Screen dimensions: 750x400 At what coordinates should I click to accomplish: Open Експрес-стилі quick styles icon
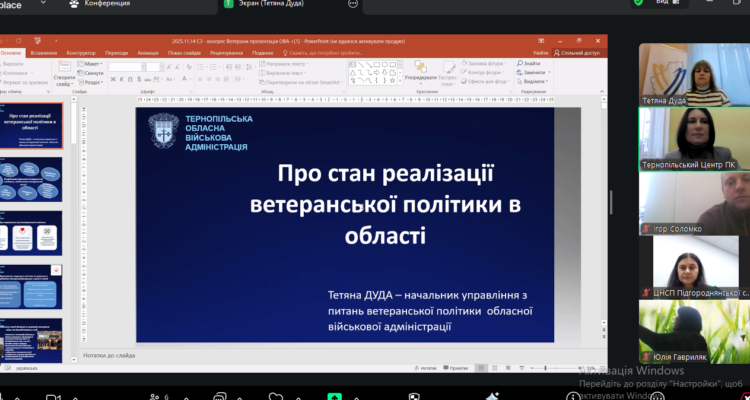click(x=449, y=70)
